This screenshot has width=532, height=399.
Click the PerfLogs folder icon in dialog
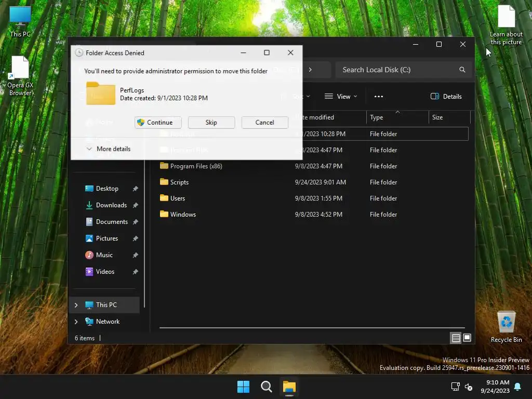[x=100, y=94]
